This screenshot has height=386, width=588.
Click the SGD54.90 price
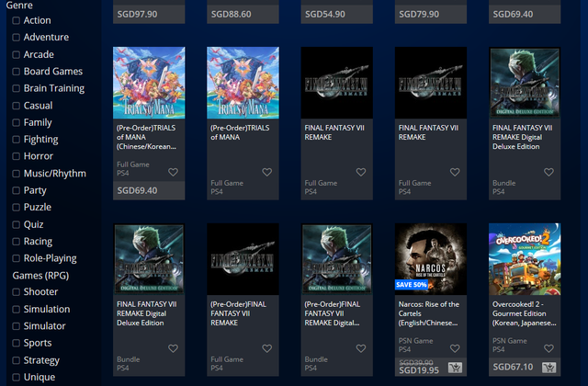(325, 15)
